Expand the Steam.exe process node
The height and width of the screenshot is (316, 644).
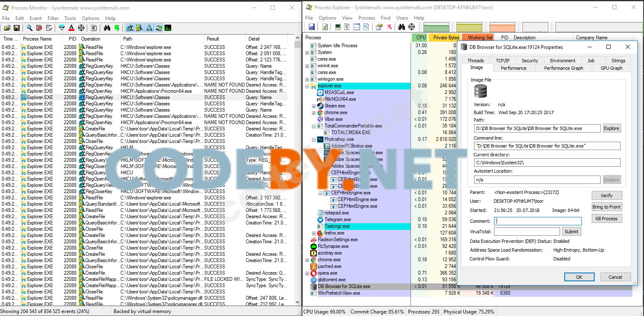[314, 106]
